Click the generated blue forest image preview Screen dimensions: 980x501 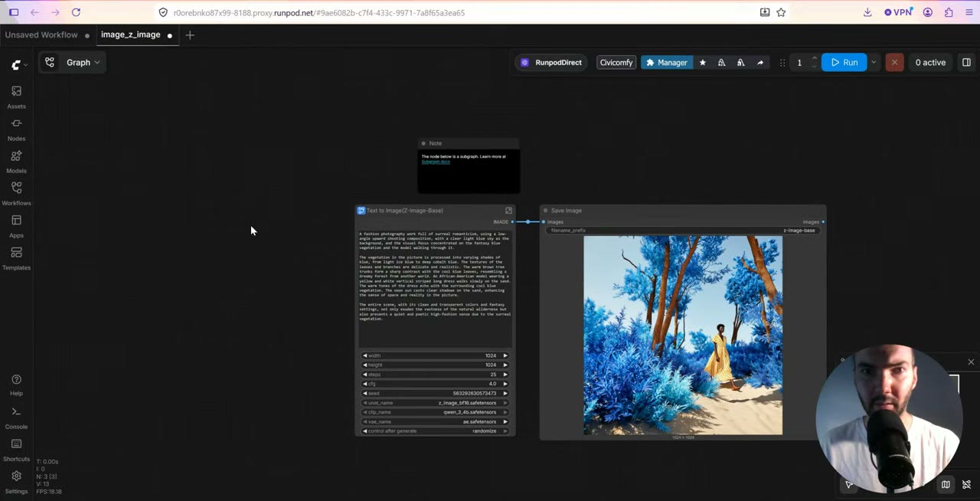click(x=683, y=336)
